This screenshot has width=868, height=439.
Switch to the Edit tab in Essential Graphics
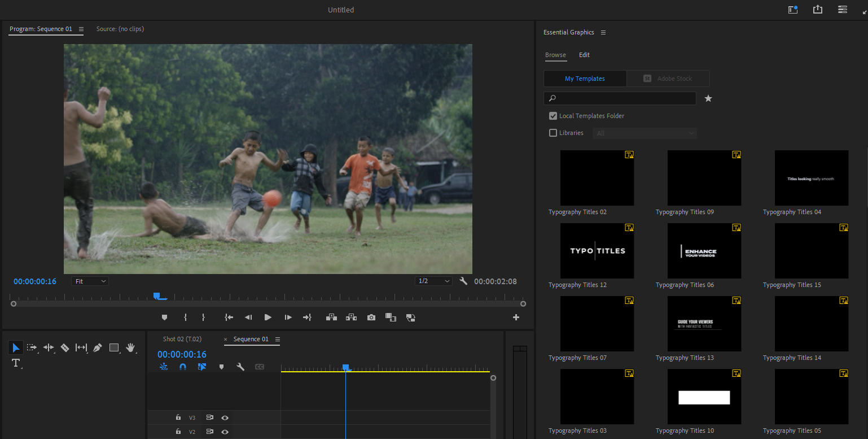pos(584,55)
